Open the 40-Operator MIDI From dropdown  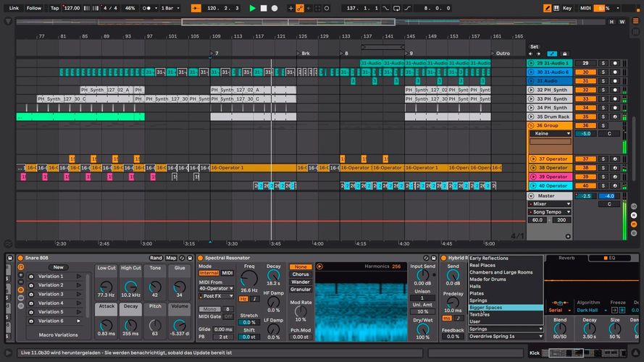pos(216,289)
